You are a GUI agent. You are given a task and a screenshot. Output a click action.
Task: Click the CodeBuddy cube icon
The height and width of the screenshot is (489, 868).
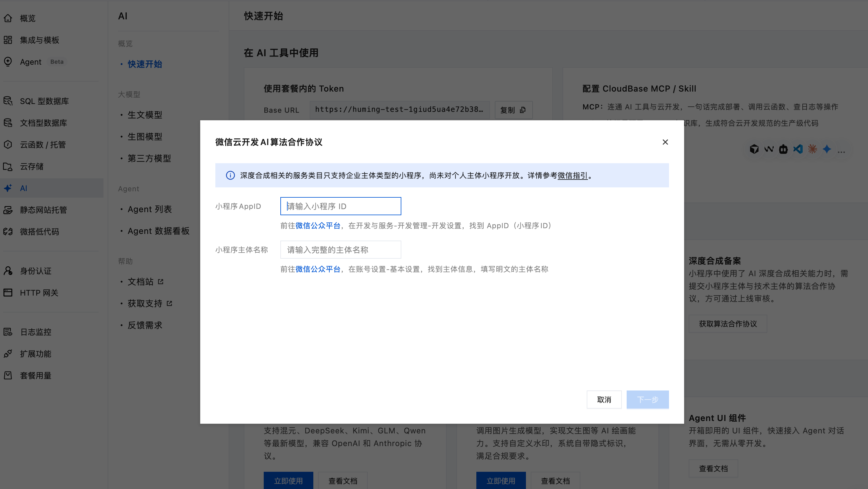(754, 149)
